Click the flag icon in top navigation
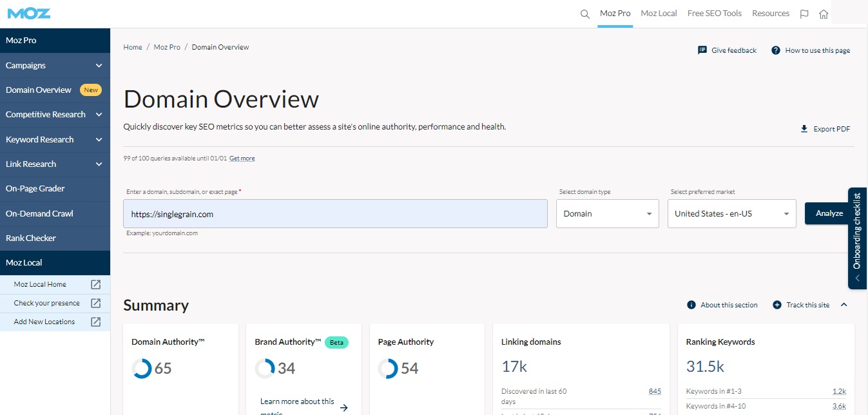Viewport: 868px width, 415px height. (x=804, y=14)
